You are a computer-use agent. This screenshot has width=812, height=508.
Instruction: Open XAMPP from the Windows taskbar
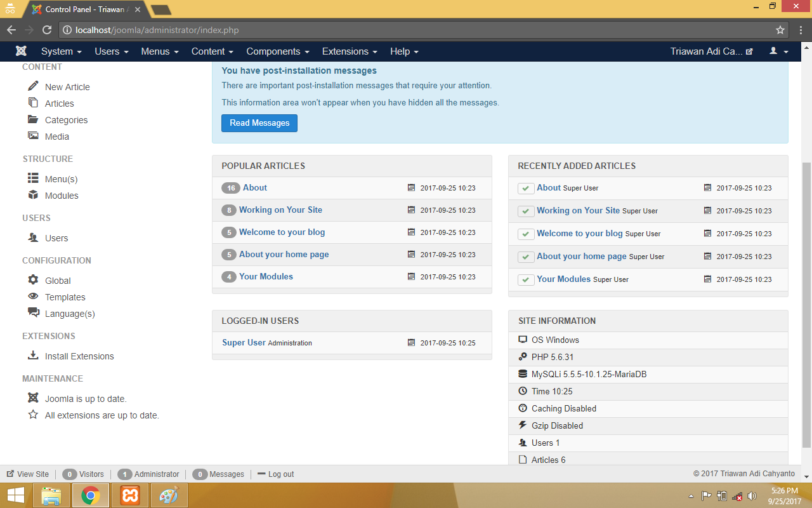[x=130, y=495]
